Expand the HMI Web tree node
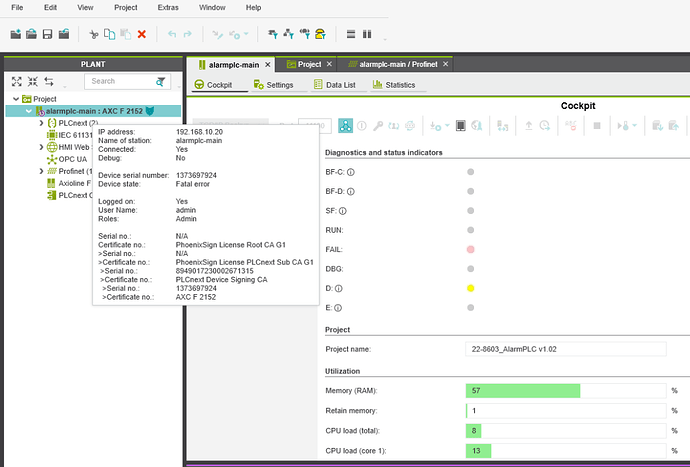Image resolution: width=690 pixels, height=467 pixels. point(41,147)
